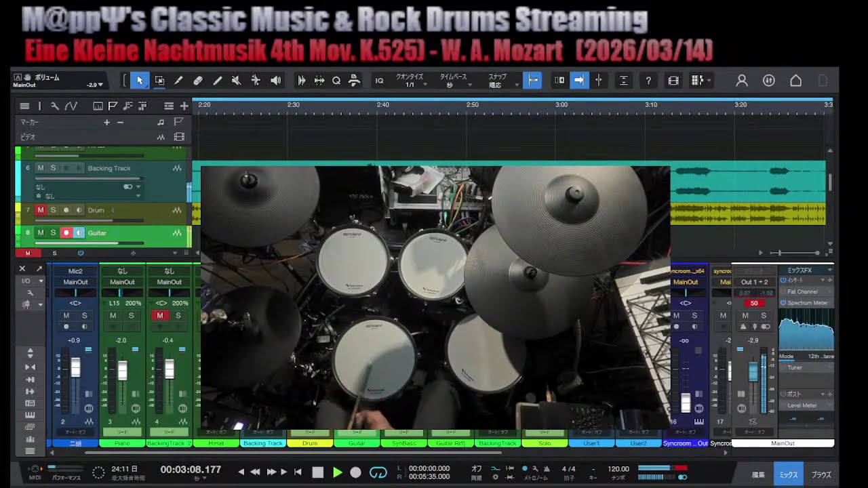
Task: Toggle snap button in the toolbar
Action: click(x=532, y=81)
